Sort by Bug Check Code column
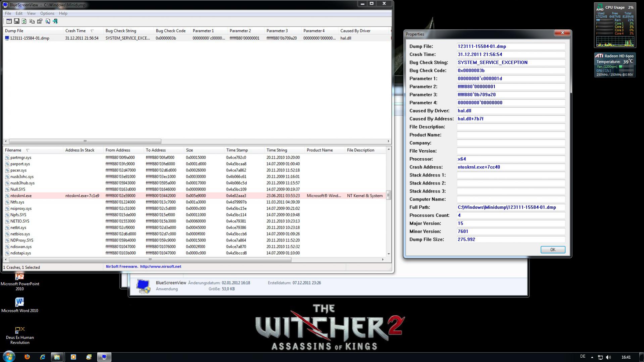Viewport: 644px width, 362px height. pos(172,31)
